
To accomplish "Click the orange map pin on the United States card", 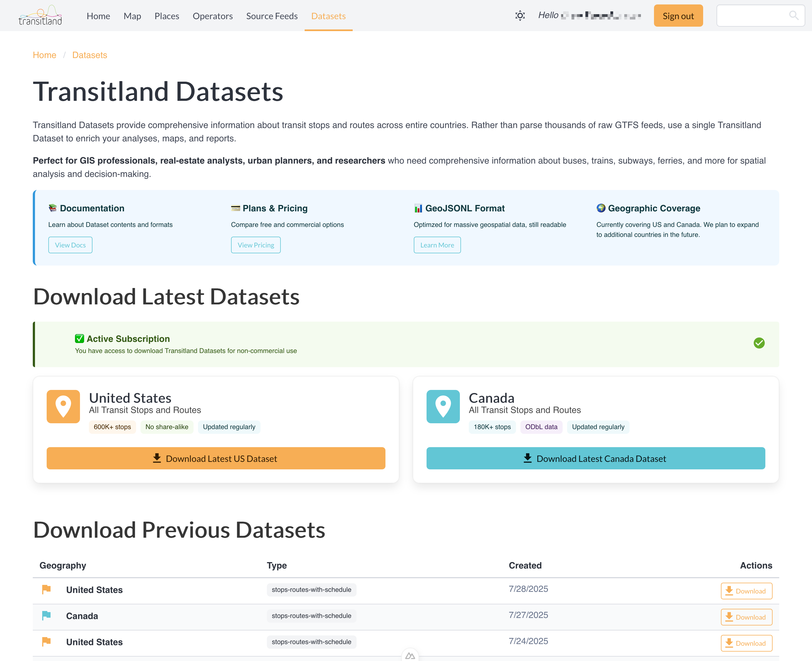I will [x=63, y=406].
